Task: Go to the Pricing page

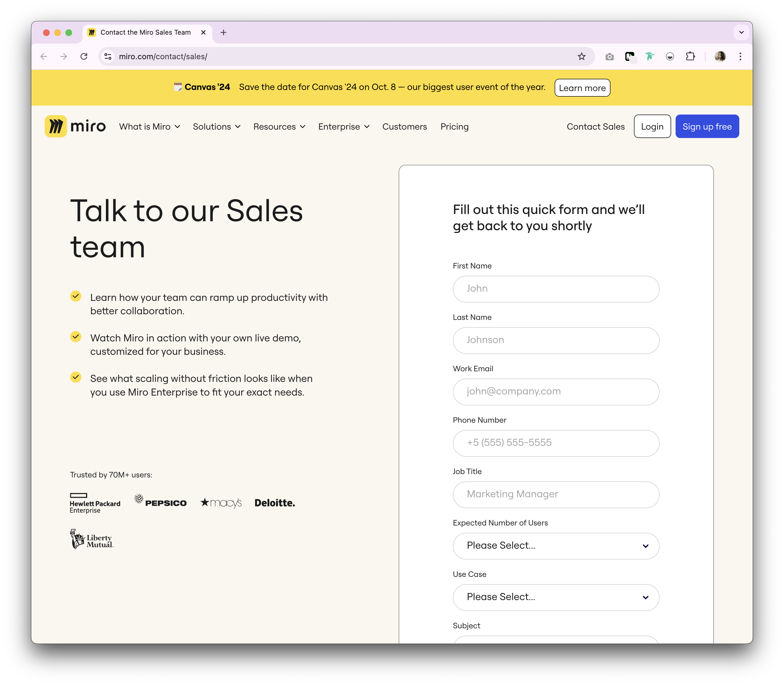Action: [454, 127]
